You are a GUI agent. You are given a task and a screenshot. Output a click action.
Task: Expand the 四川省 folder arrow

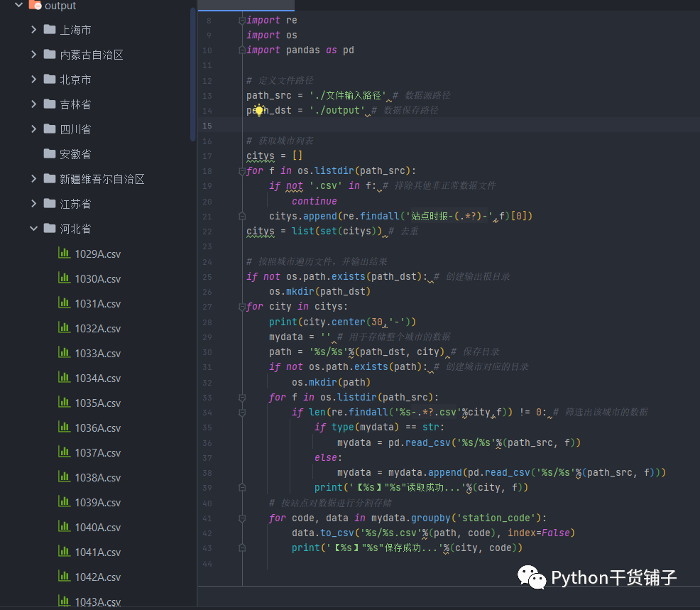tap(33, 129)
